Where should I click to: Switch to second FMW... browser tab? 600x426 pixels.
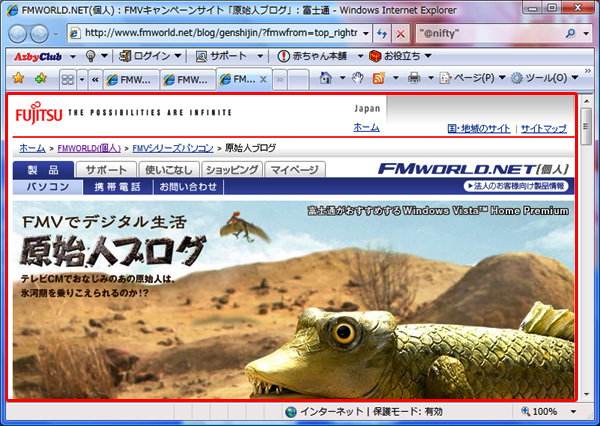point(188,80)
